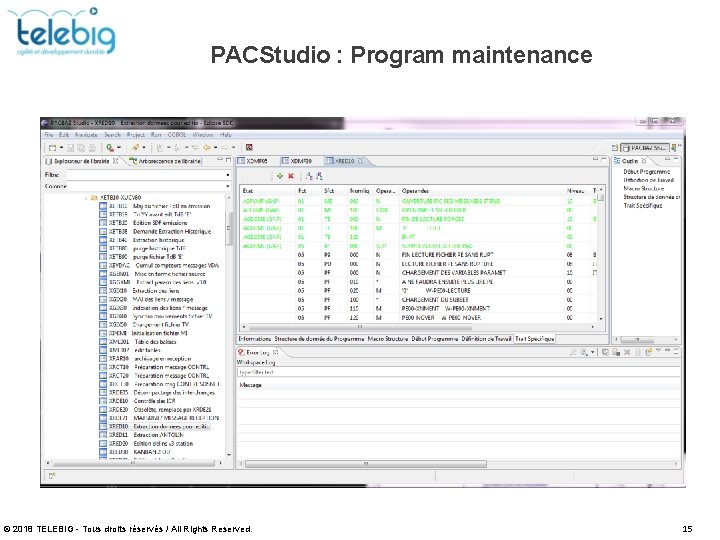
Task: Select the XRED20 Edition item
Action: click(146, 444)
